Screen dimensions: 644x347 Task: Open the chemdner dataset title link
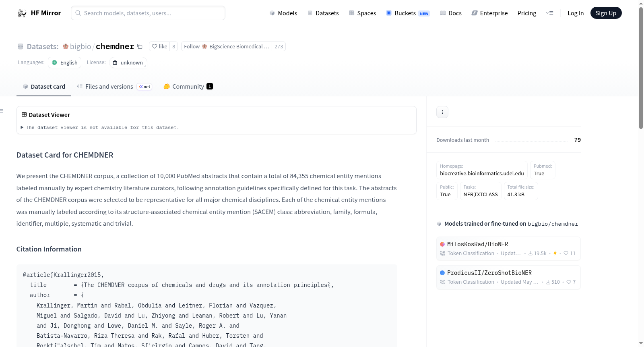(x=115, y=46)
